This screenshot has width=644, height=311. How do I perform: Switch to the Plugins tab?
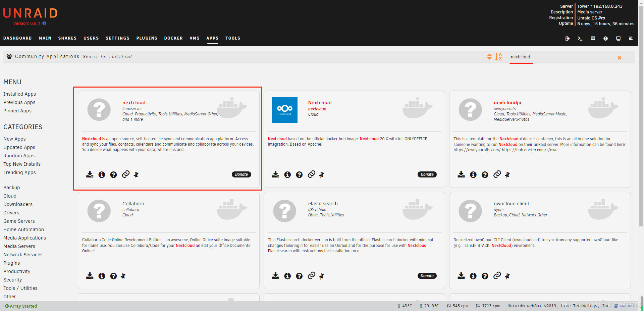tap(147, 38)
